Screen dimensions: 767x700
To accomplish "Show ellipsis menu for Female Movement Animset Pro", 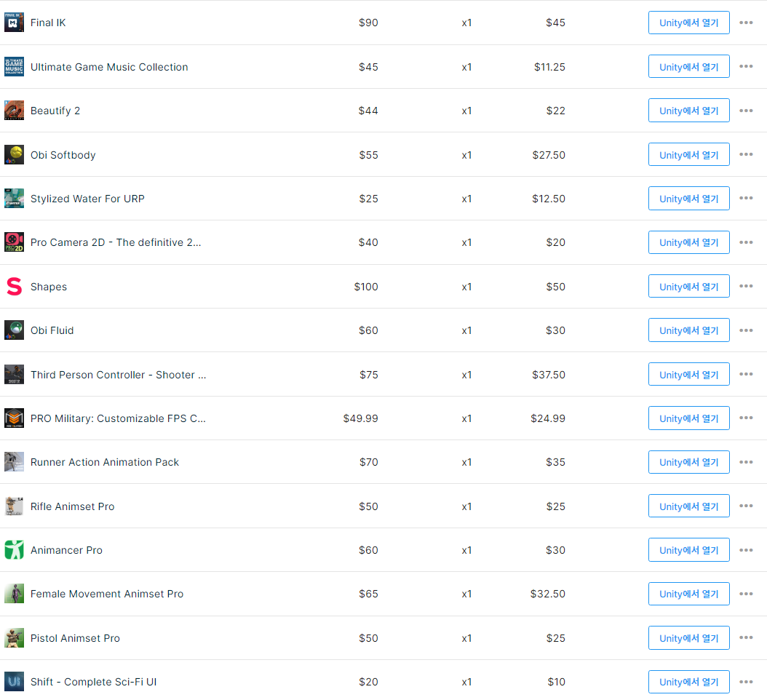I will pos(746,594).
